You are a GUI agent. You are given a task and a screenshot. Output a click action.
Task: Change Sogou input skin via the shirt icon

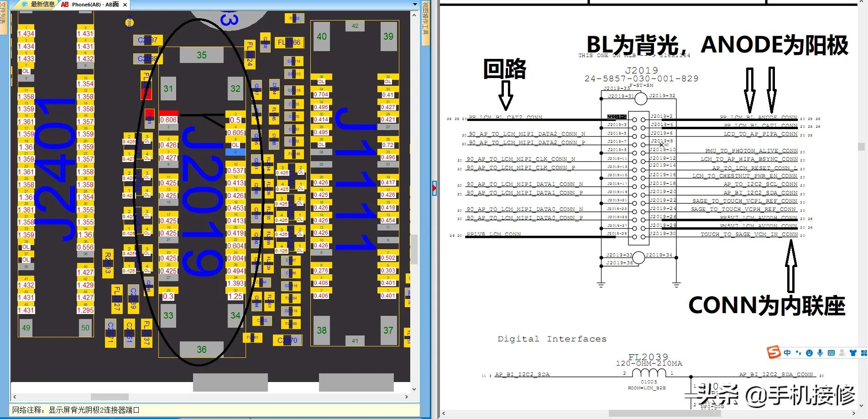click(853, 353)
